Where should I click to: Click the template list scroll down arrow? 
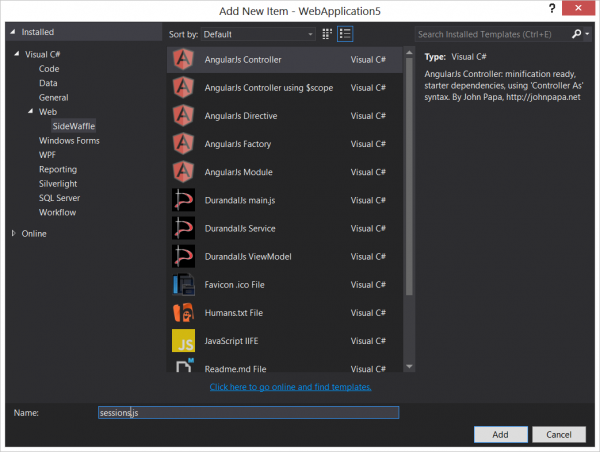(409, 367)
